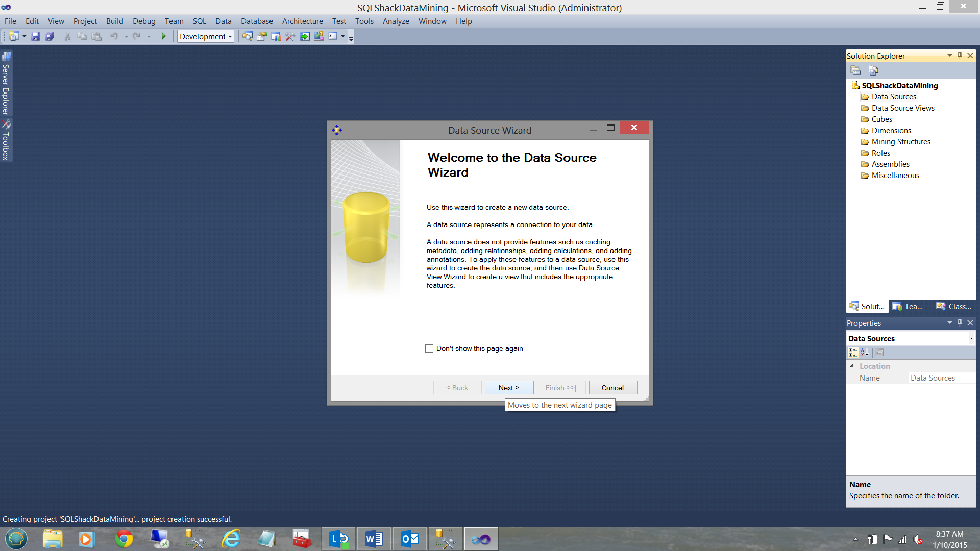Open the Data Sources object dropdown in Properties
The image size is (980, 551).
971,339
